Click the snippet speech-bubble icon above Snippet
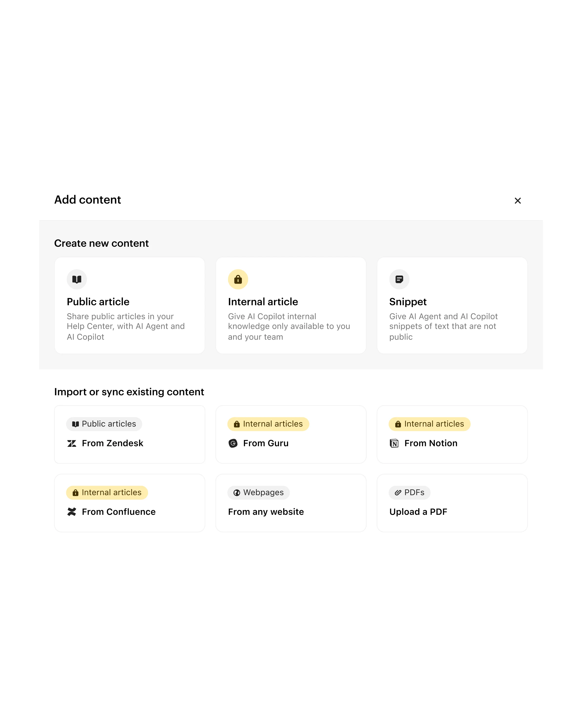This screenshot has height=728, width=582. (399, 279)
